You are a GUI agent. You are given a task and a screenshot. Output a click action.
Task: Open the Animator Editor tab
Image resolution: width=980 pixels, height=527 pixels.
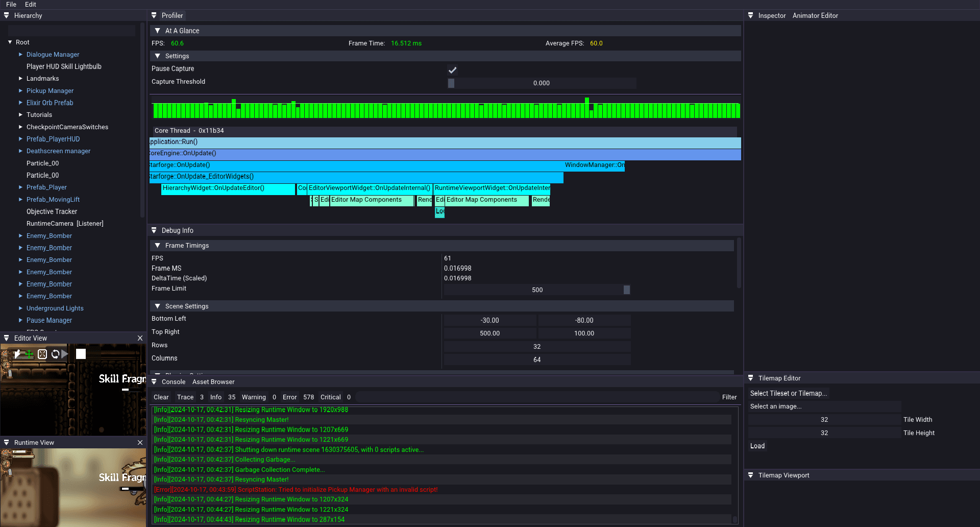pos(815,15)
